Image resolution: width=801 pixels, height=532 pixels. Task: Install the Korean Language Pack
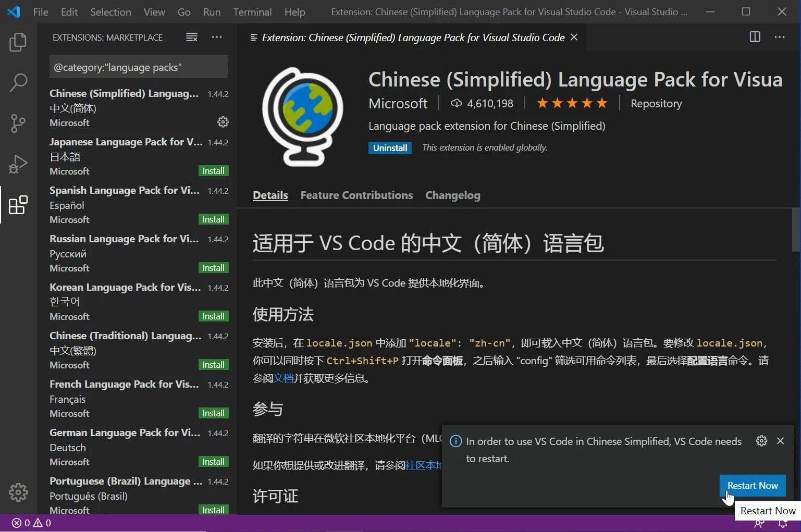point(213,316)
